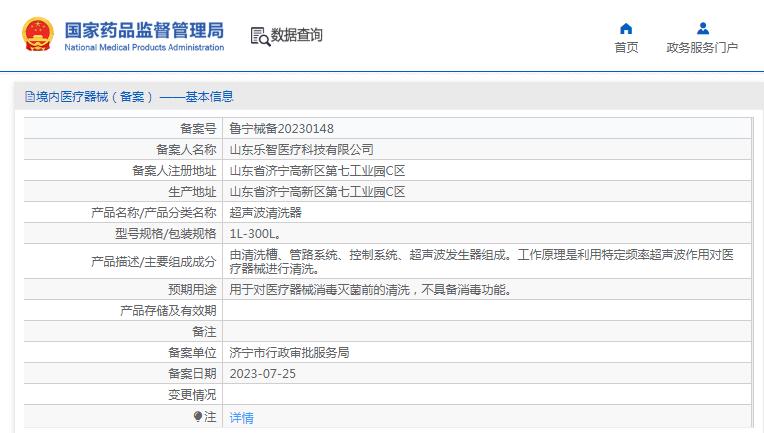
Task: Click the 数据查询 label
Action: pos(297,35)
